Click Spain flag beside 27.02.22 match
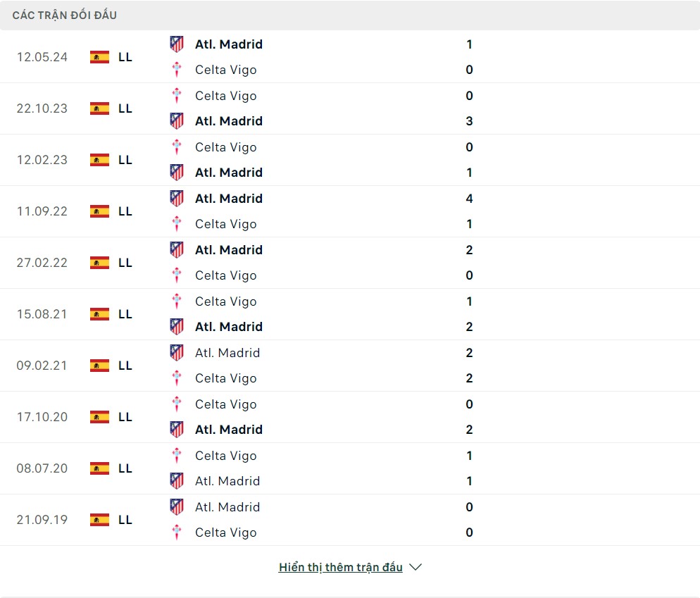The image size is (700, 598). [x=99, y=263]
